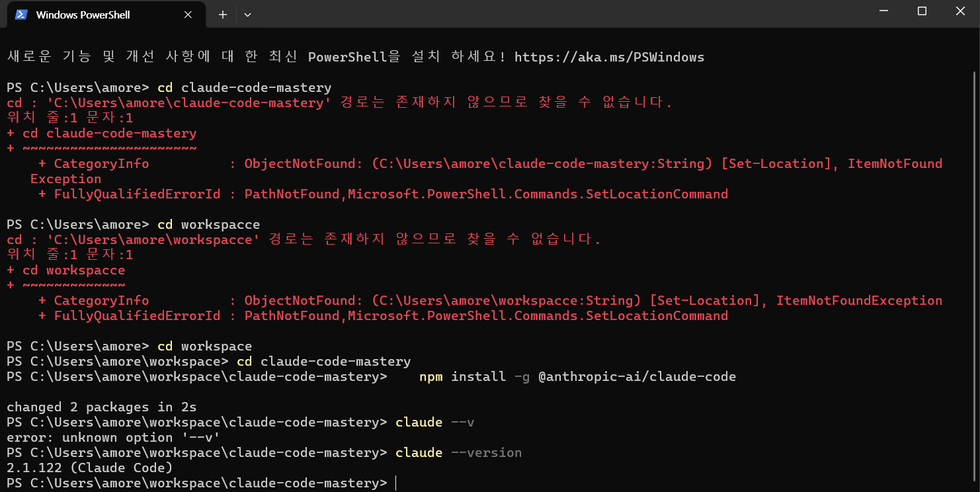Open a new tab with the plus button
Viewport: 980px width, 492px height.
[223, 15]
